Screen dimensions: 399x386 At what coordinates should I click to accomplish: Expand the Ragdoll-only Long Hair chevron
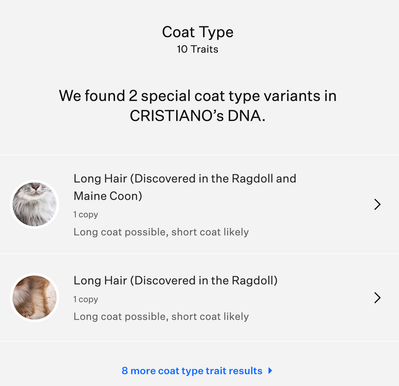tap(377, 298)
